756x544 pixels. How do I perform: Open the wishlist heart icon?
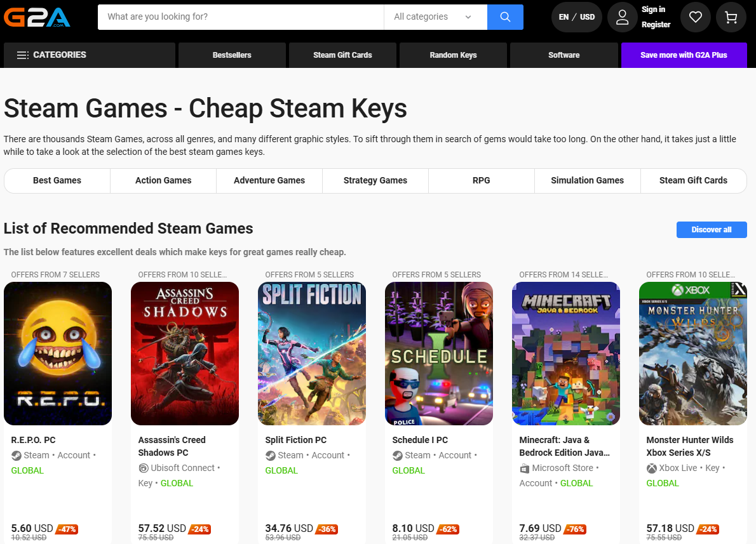696,17
